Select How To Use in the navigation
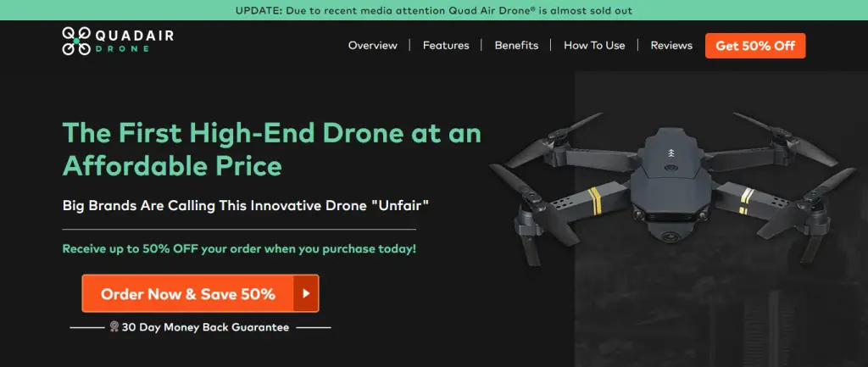Screen dimensions: 868x367 click(x=594, y=46)
